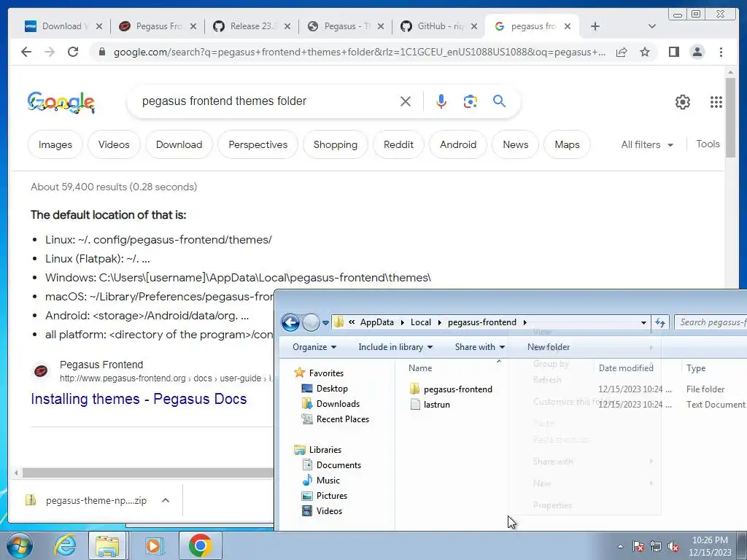Screen dimensions: 747x560
Task: Click the Google logo
Action: 61,102
